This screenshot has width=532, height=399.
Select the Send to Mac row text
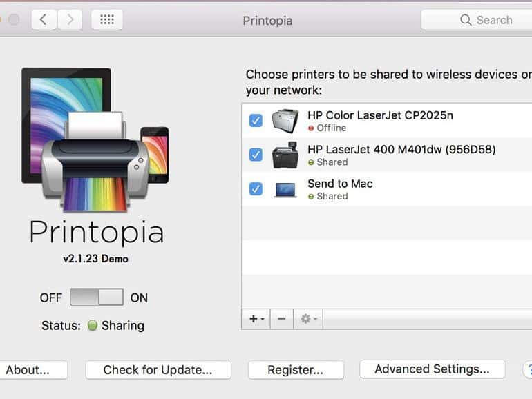pos(340,184)
